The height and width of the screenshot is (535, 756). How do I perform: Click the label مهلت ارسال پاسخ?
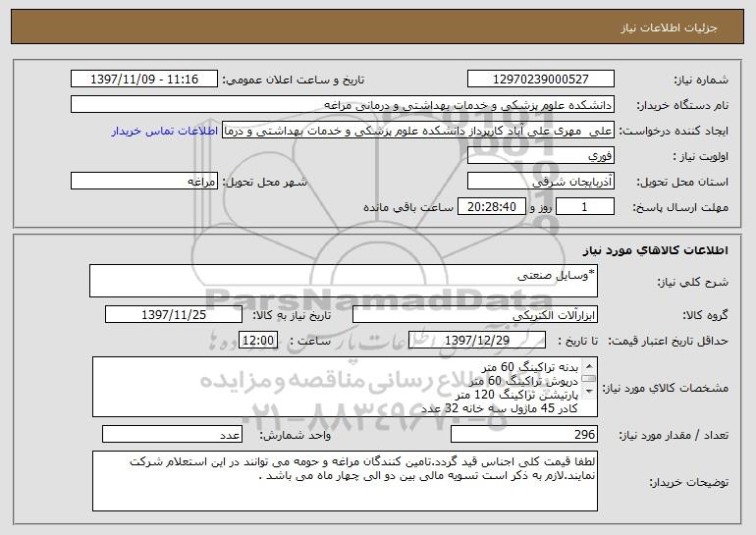(x=680, y=208)
